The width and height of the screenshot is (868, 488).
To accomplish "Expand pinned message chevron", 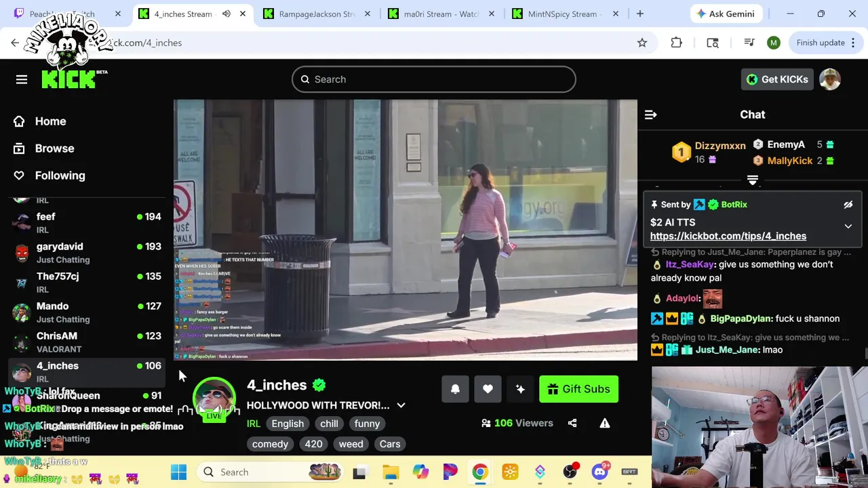I will 848,226.
